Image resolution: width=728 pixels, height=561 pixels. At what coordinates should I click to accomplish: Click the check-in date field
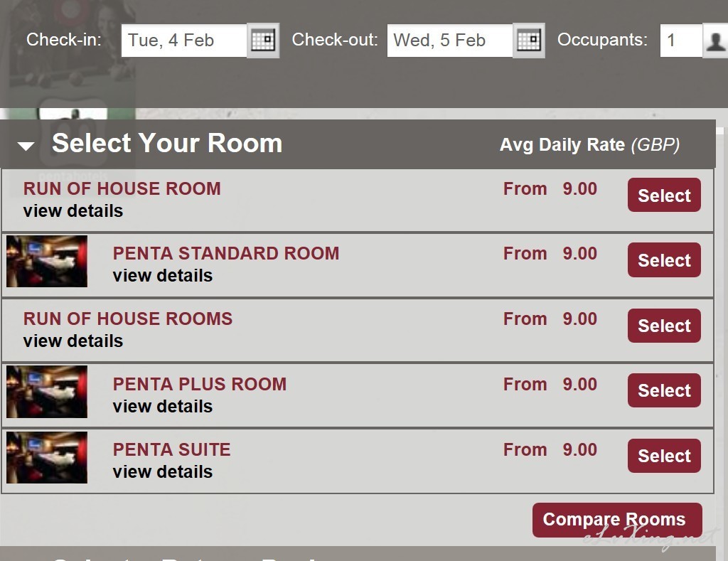[184, 41]
